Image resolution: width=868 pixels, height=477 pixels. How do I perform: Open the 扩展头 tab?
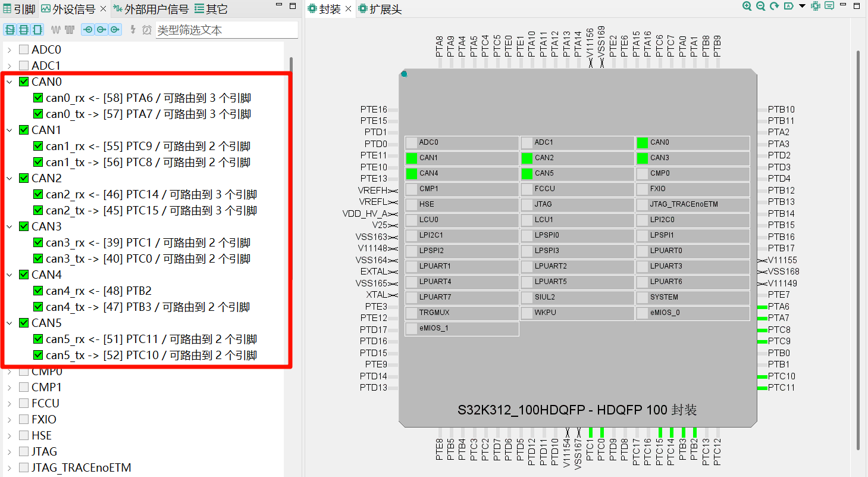380,9
